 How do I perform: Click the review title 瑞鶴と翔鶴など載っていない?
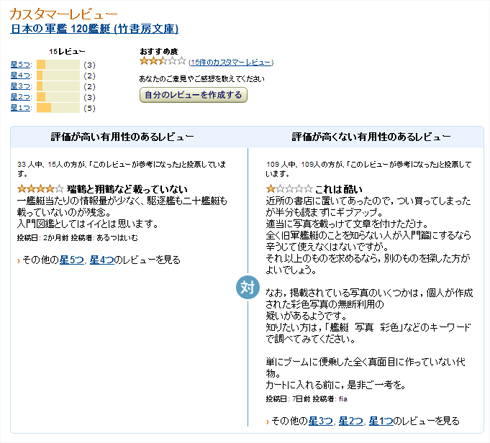click(x=127, y=189)
